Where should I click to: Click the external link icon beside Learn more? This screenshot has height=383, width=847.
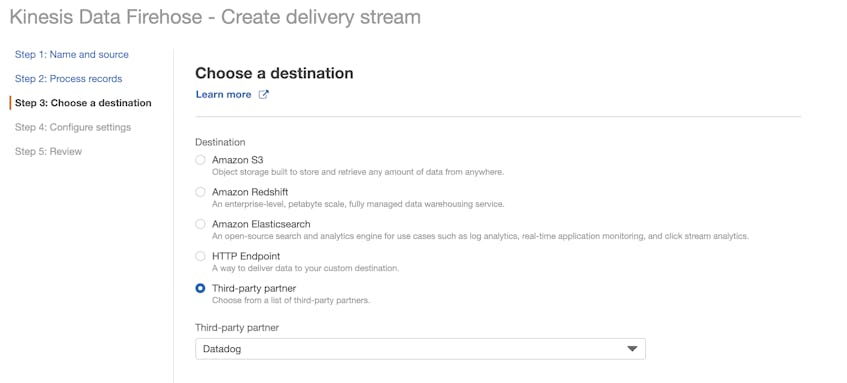264,95
